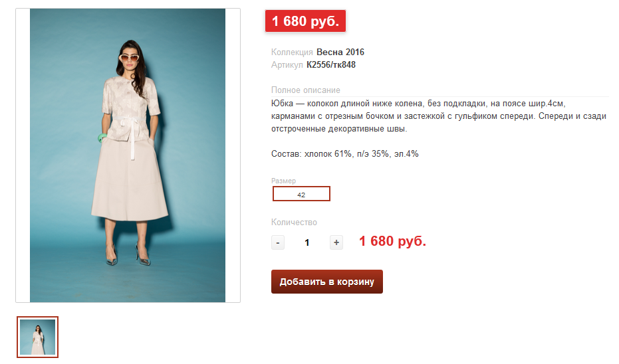Viewport: 619px width, 364px height.
Task: Click the 'Весна 2016' collection value
Action: pos(340,52)
